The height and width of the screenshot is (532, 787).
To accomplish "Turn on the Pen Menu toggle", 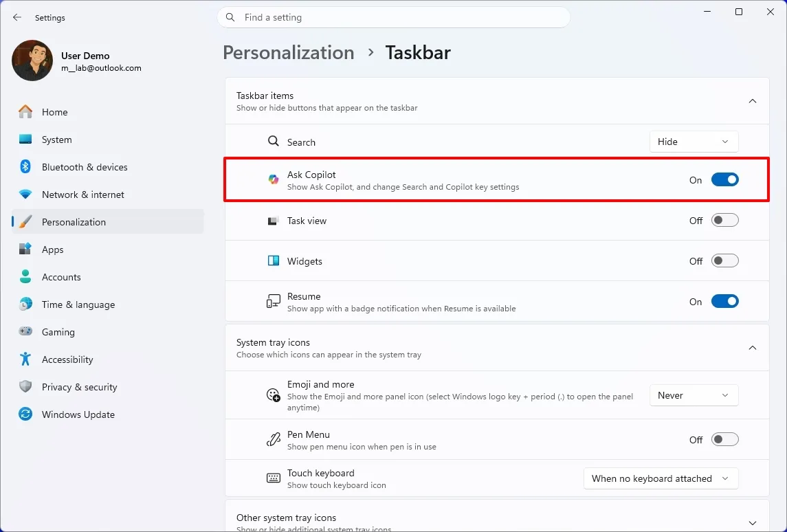I will pyautogui.click(x=724, y=440).
